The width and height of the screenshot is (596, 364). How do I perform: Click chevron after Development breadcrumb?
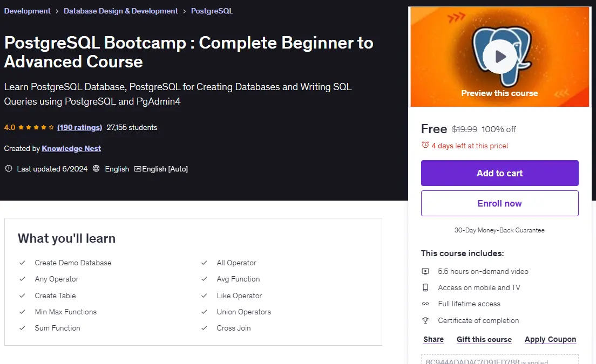(57, 11)
